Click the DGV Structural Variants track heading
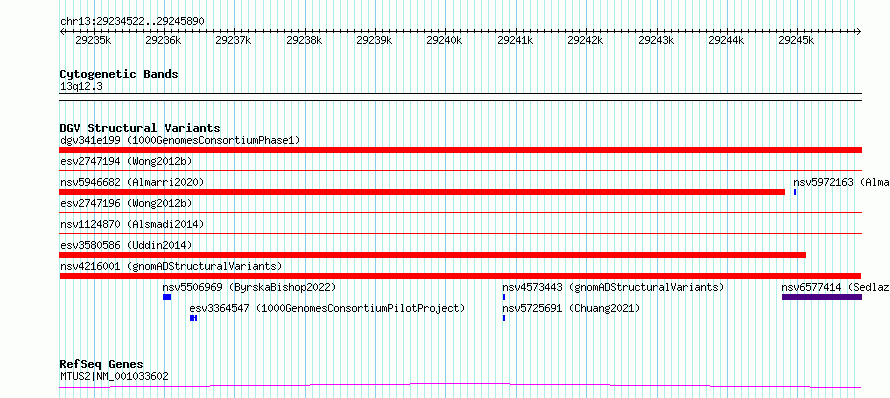The width and height of the screenshot is (890, 398). point(140,128)
